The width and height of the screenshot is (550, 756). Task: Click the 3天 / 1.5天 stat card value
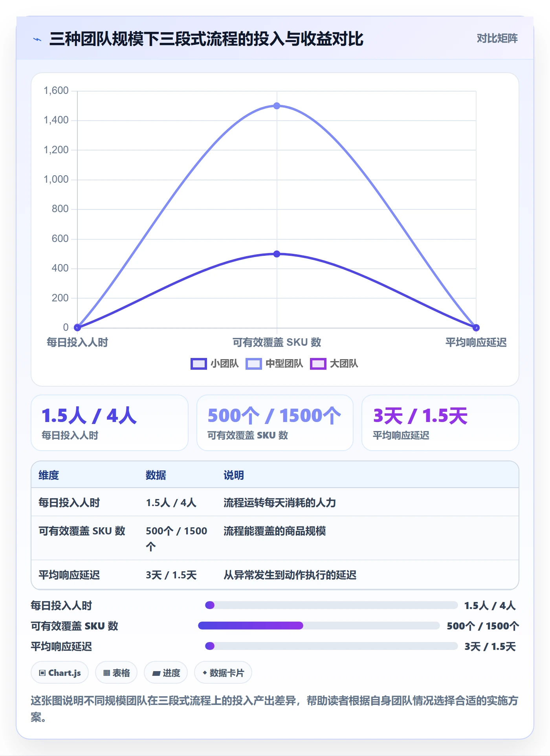click(x=420, y=416)
